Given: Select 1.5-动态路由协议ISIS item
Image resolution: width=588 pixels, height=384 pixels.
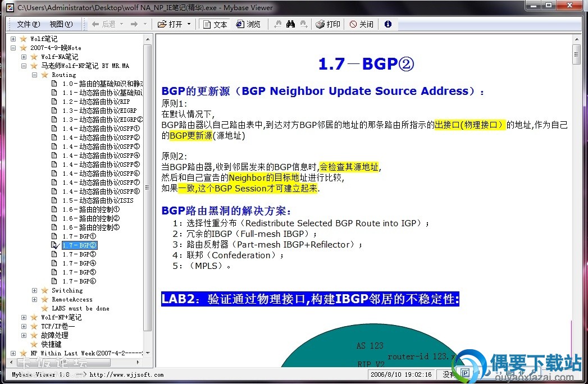Looking at the screenshot, I should click(x=98, y=200).
